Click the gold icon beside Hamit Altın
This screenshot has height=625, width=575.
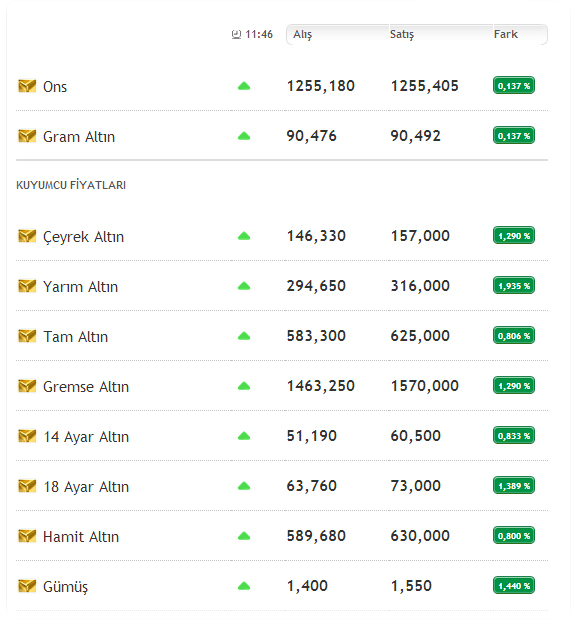point(27,536)
